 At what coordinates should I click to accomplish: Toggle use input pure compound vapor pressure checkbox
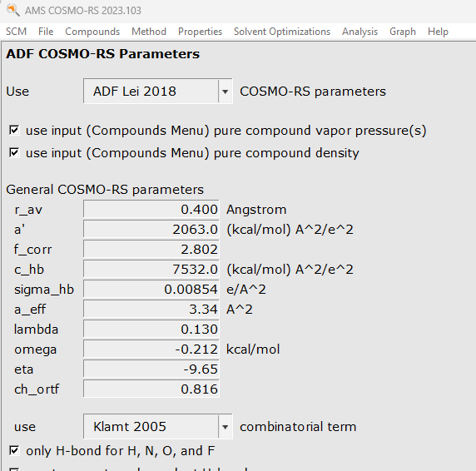point(14,130)
